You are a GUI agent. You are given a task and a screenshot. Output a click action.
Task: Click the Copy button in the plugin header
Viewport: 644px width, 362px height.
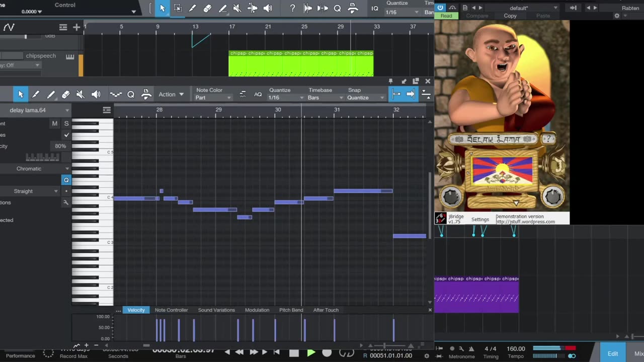tap(510, 16)
